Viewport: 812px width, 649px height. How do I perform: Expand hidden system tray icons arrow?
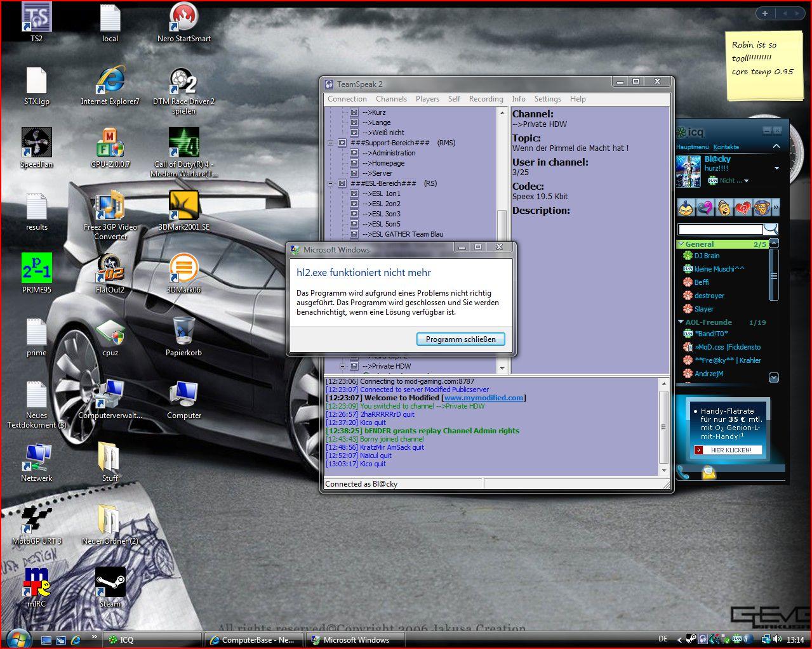(x=679, y=640)
